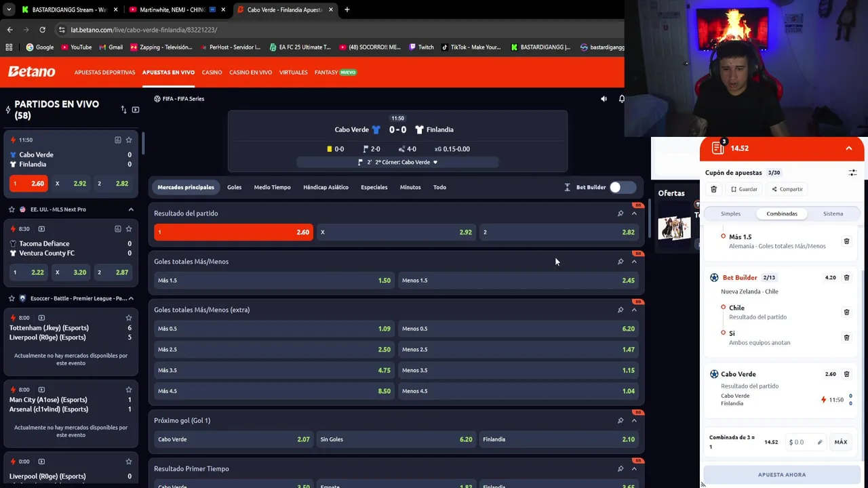Open the Minutos tab
Image resolution: width=868 pixels, height=488 pixels.
(410, 187)
